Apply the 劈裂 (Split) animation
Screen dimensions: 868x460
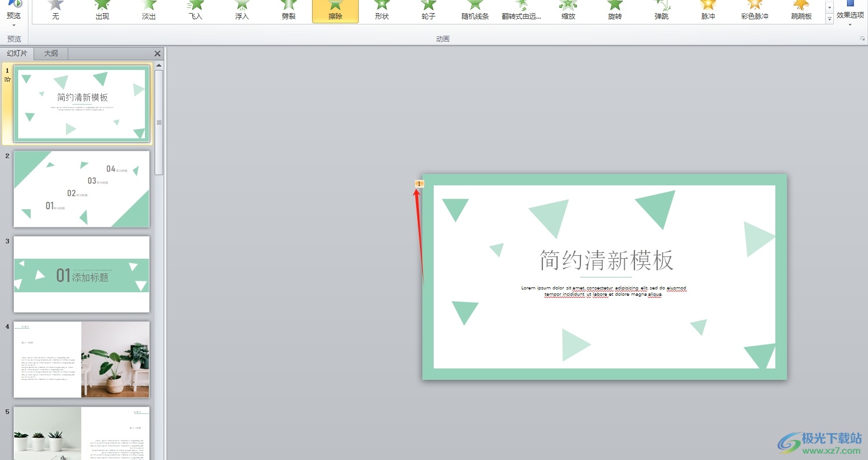289,11
